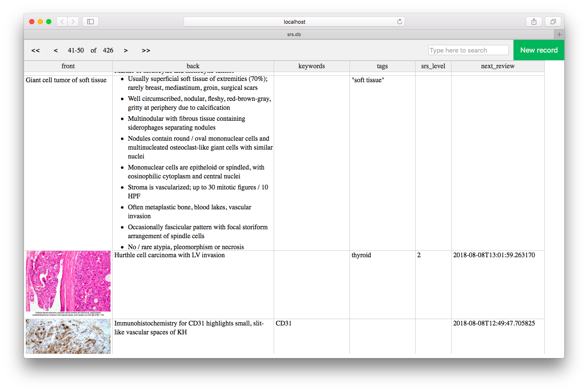This screenshot has width=588, height=392.
Task: Click the 'Type here to search' field
Action: 468,50
